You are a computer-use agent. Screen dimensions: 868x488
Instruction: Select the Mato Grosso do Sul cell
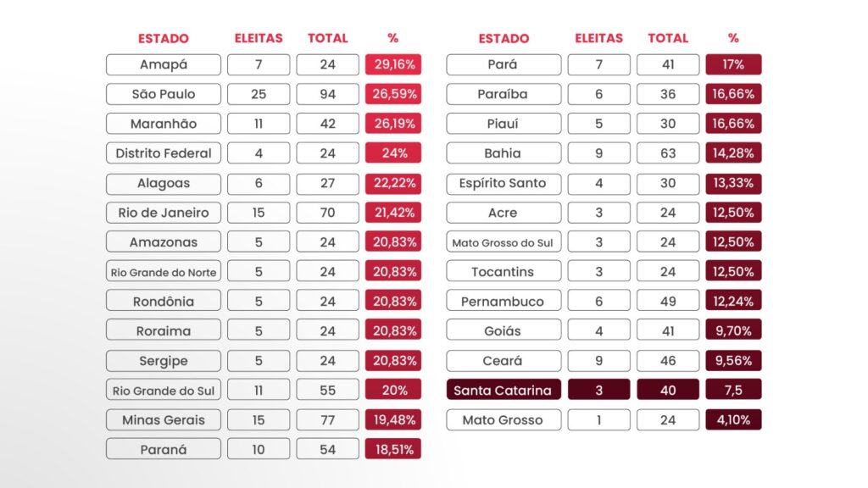point(504,242)
